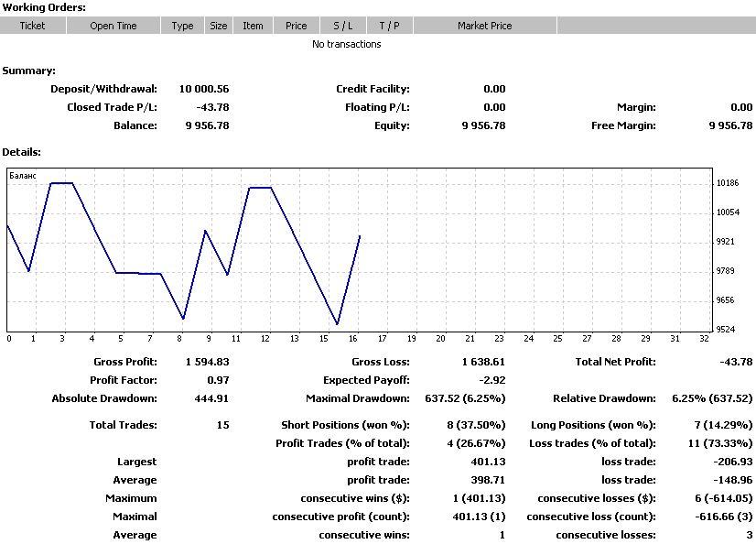Click the 10186 value on chart axis
This screenshot has width=756, height=544.
[728, 183]
